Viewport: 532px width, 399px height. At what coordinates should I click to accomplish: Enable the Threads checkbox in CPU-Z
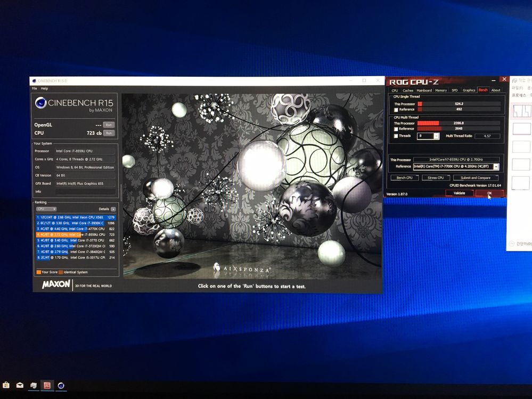[x=396, y=136]
